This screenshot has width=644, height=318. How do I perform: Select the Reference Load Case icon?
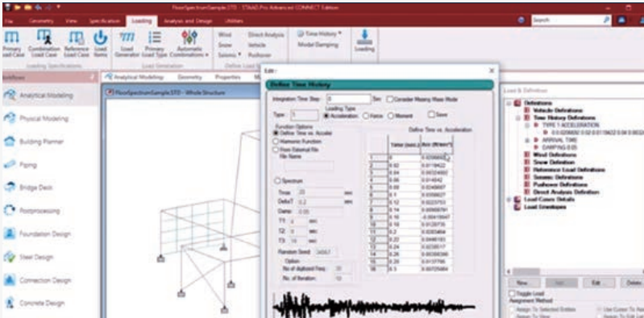tap(77, 38)
